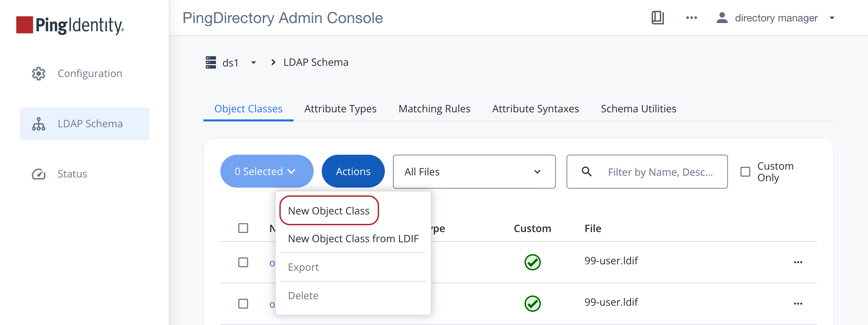This screenshot has width=868, height=325.
Task: Open LDAP Schema breadcrumb link
Action: 315,62
